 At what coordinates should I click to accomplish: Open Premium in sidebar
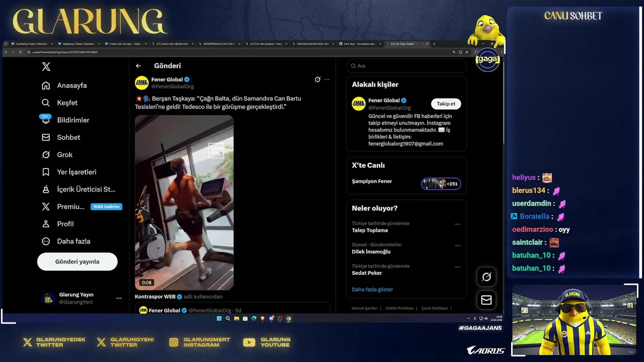click(x=63, y=207)
